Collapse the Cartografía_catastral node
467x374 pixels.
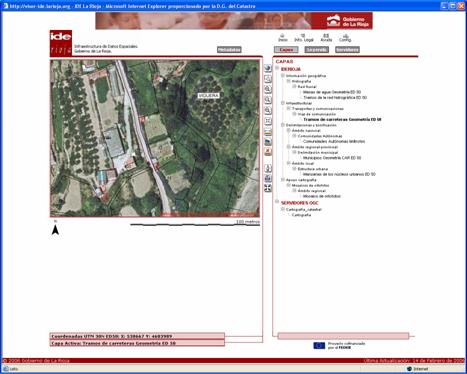[x=283, y=209]
